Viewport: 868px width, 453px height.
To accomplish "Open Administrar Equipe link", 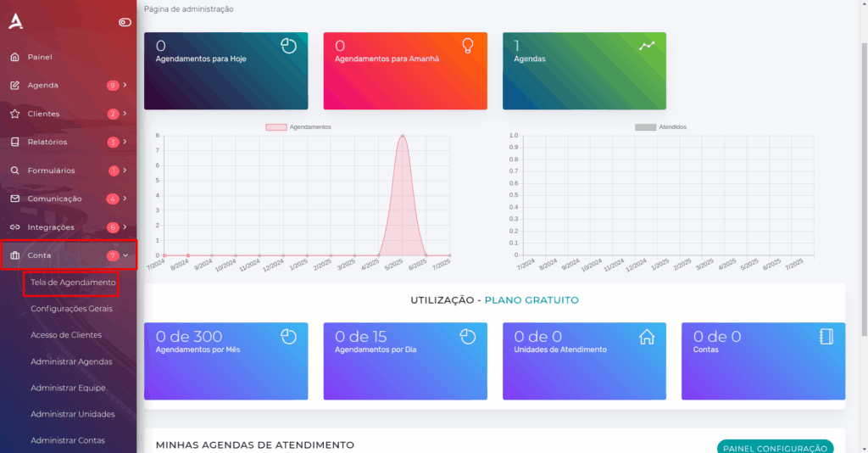I will coord(68,388).
